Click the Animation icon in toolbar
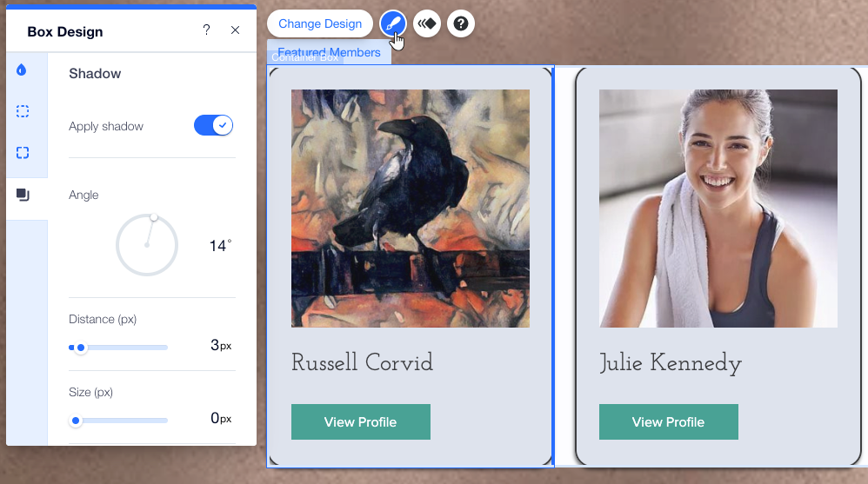 click(x=427, y=23)
